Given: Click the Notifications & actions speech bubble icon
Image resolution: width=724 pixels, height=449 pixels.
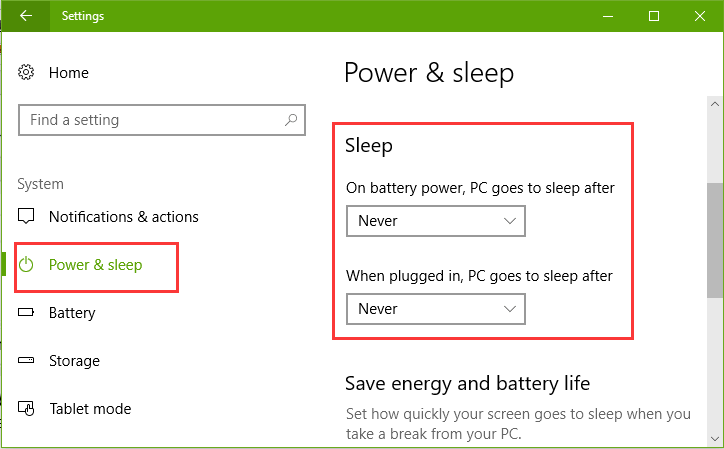Looking at the screenshot, I should [x=28, y=217].
